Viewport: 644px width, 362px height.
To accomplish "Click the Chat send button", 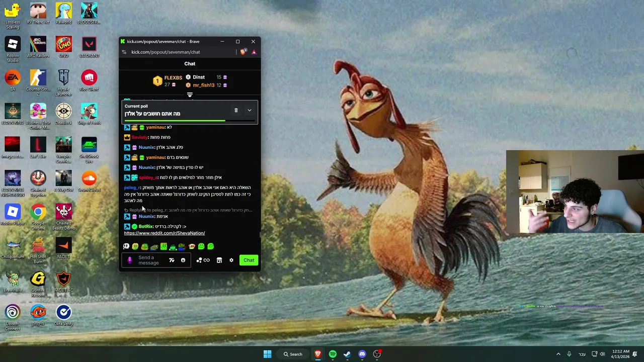I will click(x=249, y=260).
